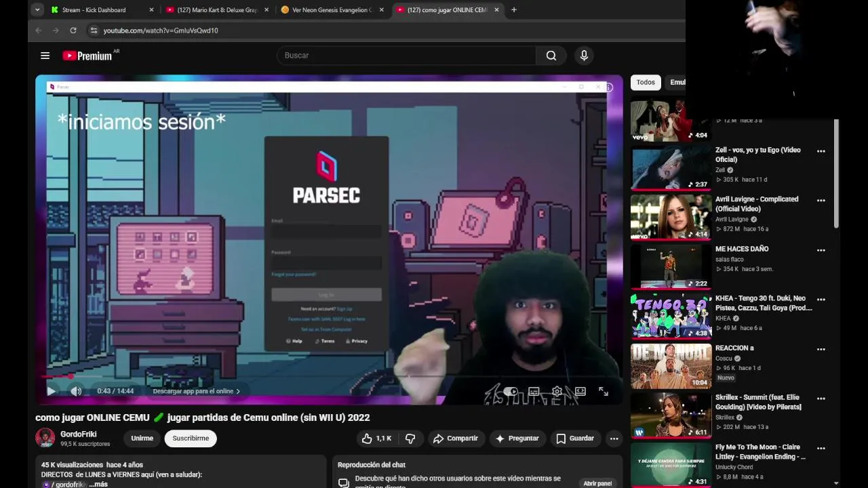Open the GordoFriki channel name link
This screenshot has width=868, height=488.
tap(79, 434)
